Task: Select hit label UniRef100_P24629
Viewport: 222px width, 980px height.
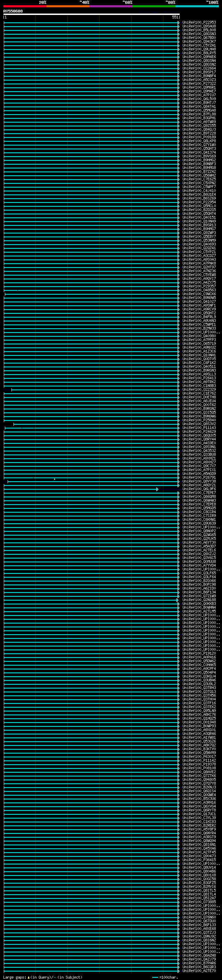Action: 199,432
